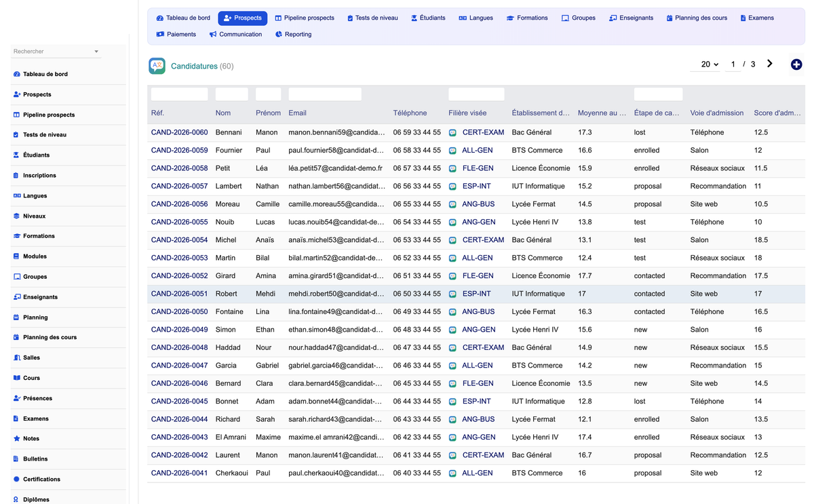This screenshot has width=814, height=504.
Task: Switch to Tests de niveau top tab
Action: coord(372,18)
